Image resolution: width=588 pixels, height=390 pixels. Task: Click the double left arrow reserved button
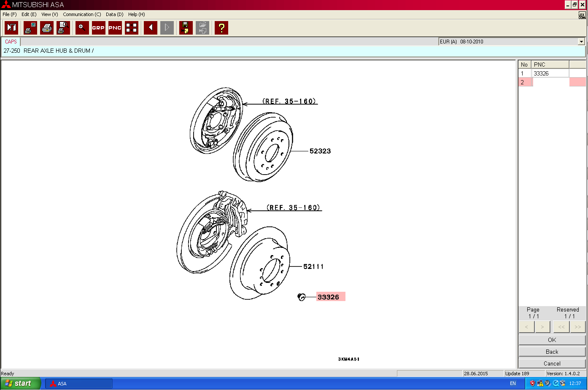(x=561, y=327)
